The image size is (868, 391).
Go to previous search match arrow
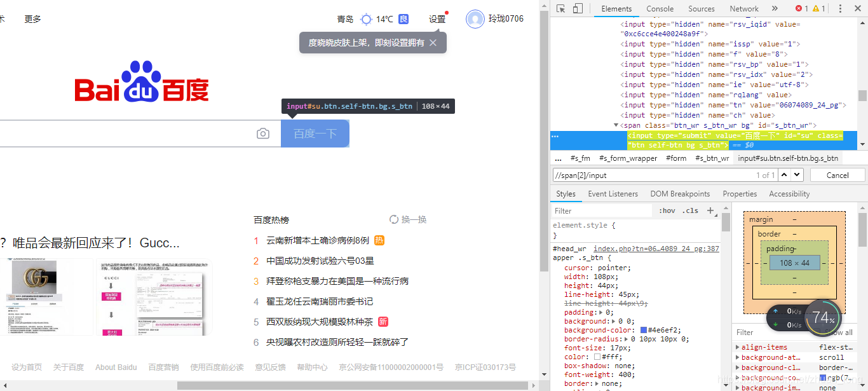coord(785,175)
